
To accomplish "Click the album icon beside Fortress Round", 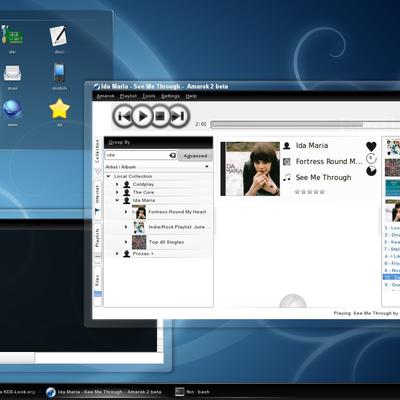I will (287, 162).
